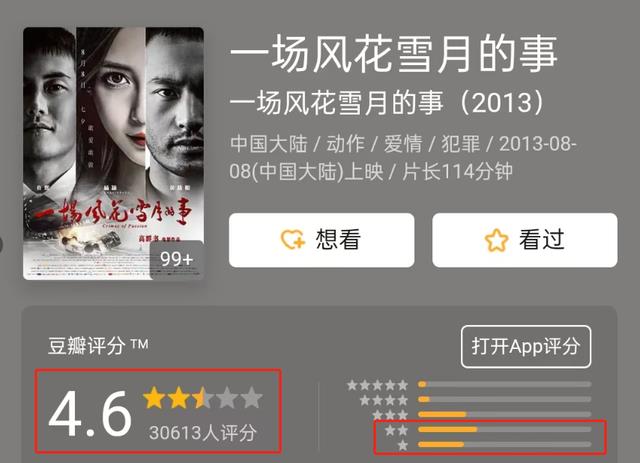
Task: Select the one-star rating bar
Action: click(504, 444)
